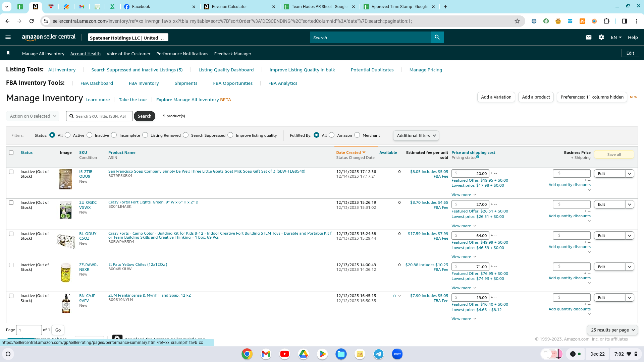Select the ZUM Frankincense soap row checkbox
The width and height of the screenshot is (644, 362).
(x=11, y=296)
